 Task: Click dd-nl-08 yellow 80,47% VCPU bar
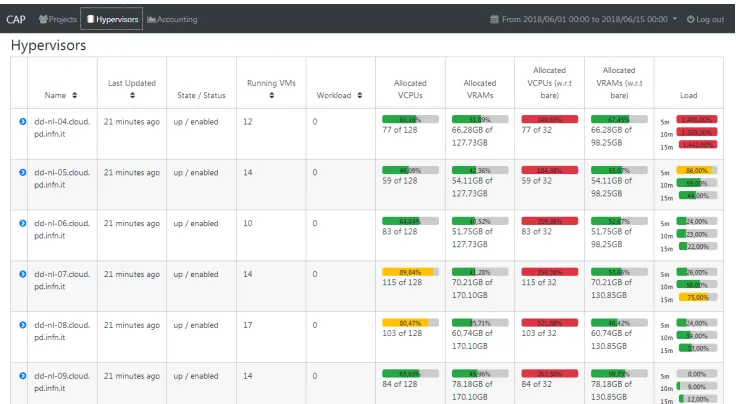(410, 323)
